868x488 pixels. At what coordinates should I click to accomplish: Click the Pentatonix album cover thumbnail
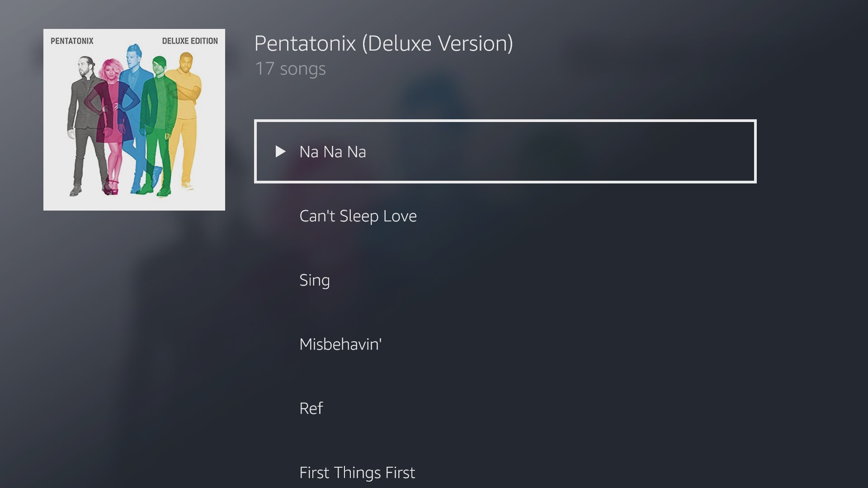point(134,120)
